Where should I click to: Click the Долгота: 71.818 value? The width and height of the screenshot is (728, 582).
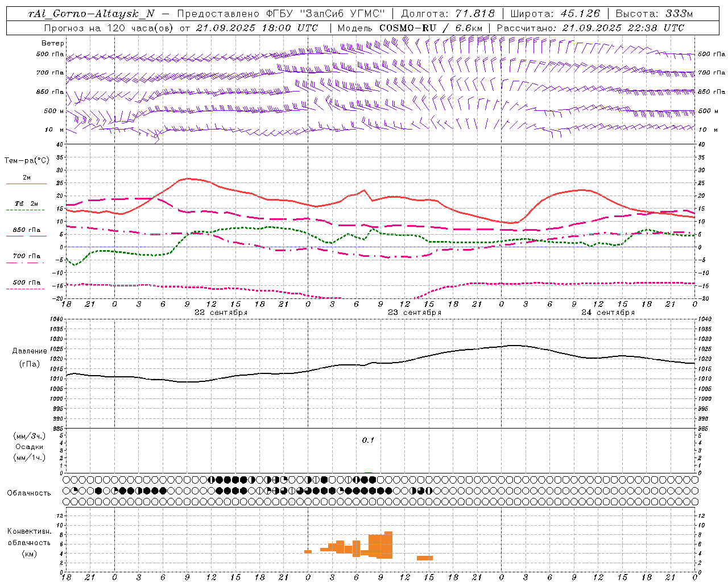coord(448,14)
